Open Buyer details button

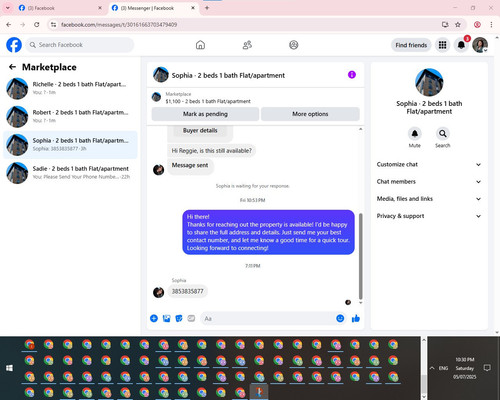(200, 130)
